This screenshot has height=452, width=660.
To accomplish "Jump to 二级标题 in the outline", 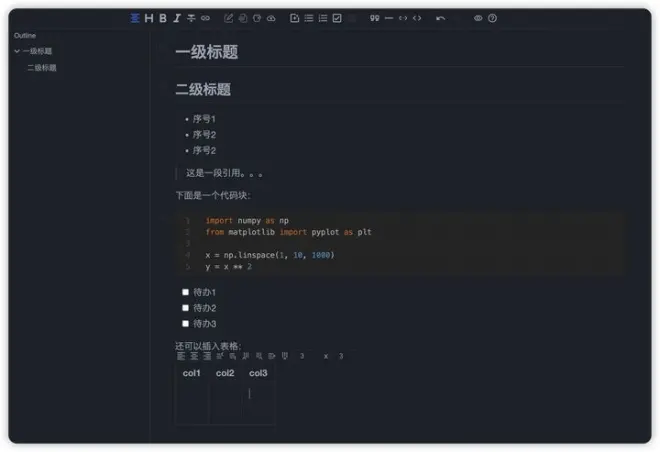I will pyautogui.click(x=42, y=68).
